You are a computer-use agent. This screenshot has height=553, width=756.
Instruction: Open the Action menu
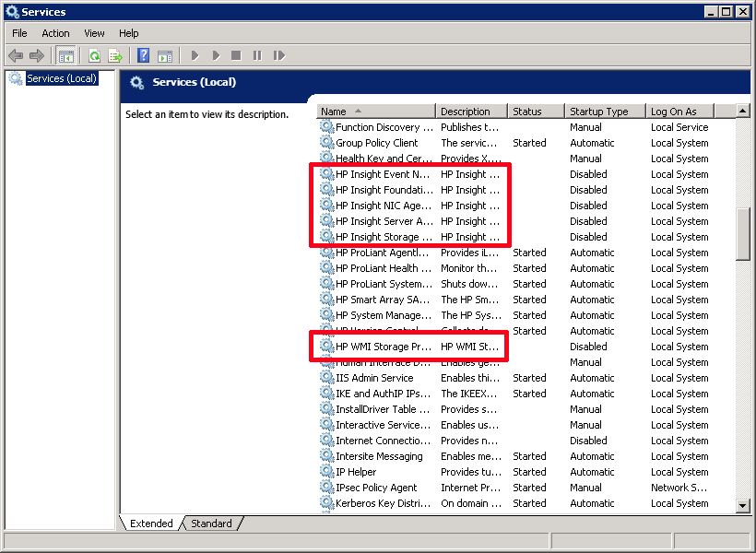(55, 33)
